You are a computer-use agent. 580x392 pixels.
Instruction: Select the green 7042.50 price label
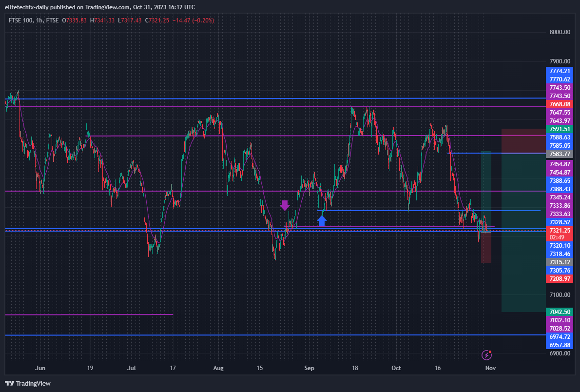tap(560, 312)
